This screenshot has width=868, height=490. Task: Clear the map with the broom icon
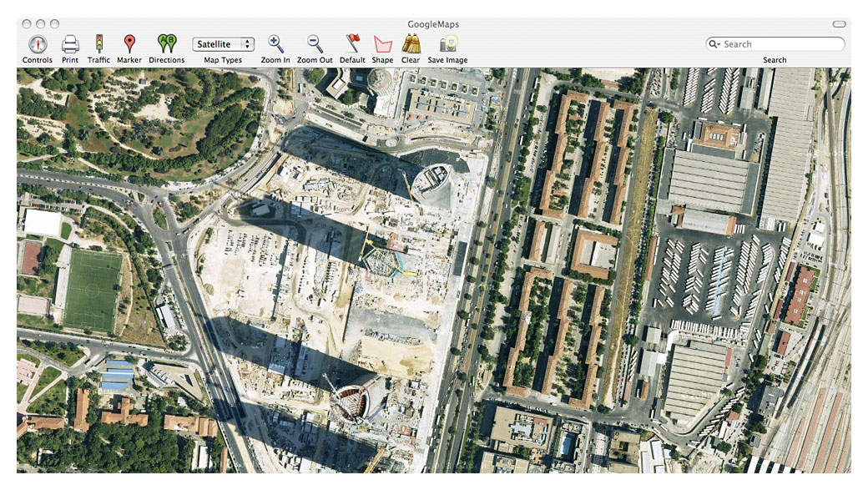pos(410,44)
